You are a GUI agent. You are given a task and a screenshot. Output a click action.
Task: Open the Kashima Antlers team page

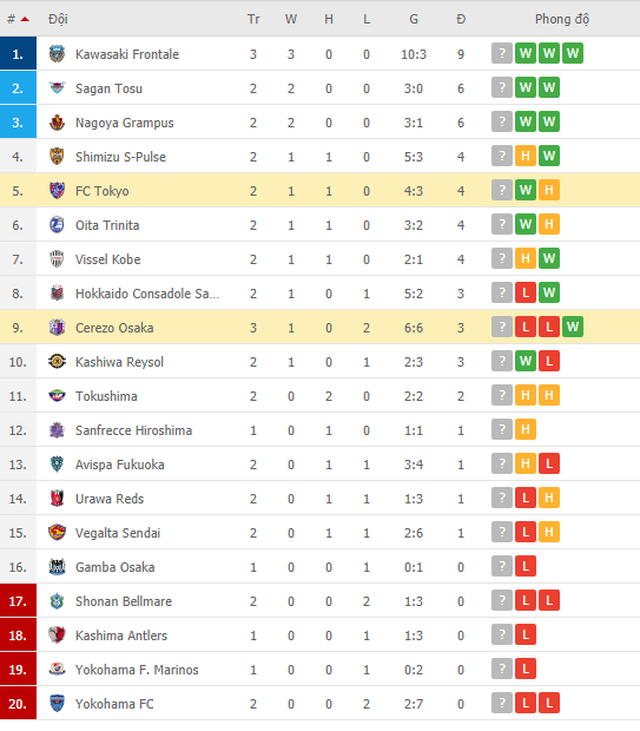[x=121, y=635]
